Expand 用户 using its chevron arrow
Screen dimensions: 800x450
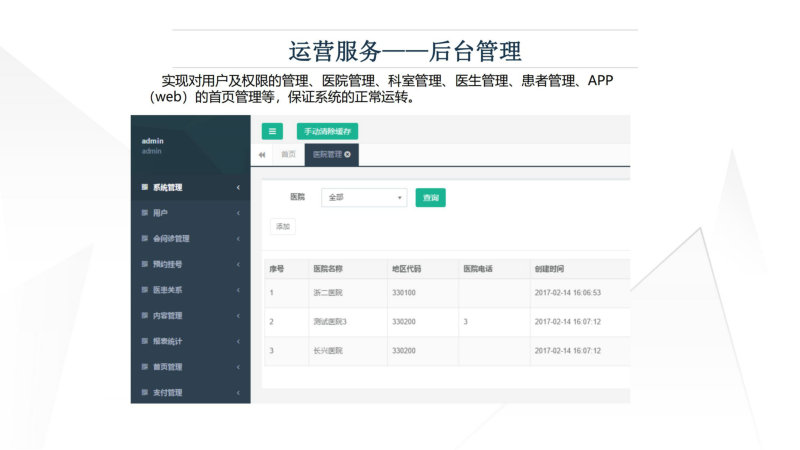click(238, 213)
